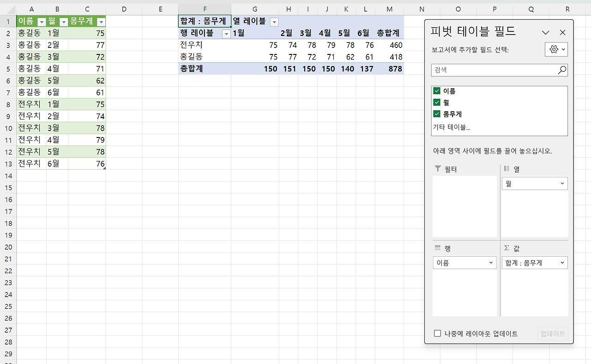Image resolution: width=591 pixels, height=364 pixels.
Task: Open the 월 field dropdown in the 열 area
Action: point(563,183)
